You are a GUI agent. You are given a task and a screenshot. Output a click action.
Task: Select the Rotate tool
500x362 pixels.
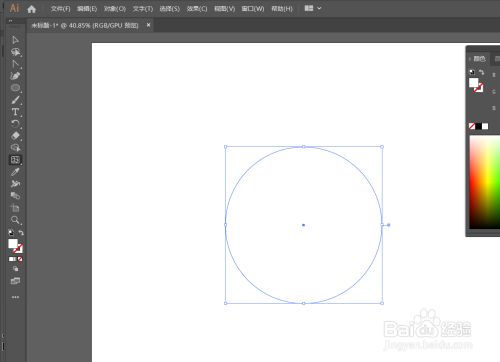(x=15, y=124)
